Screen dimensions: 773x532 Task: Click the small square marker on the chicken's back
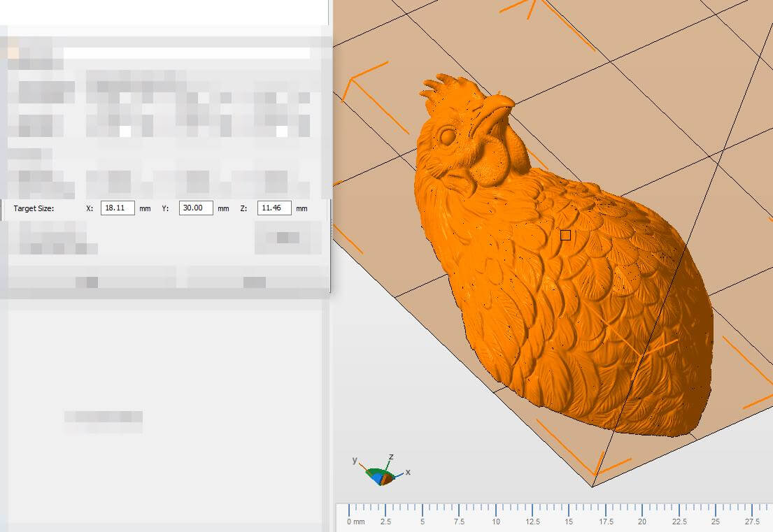coord(565,236)
